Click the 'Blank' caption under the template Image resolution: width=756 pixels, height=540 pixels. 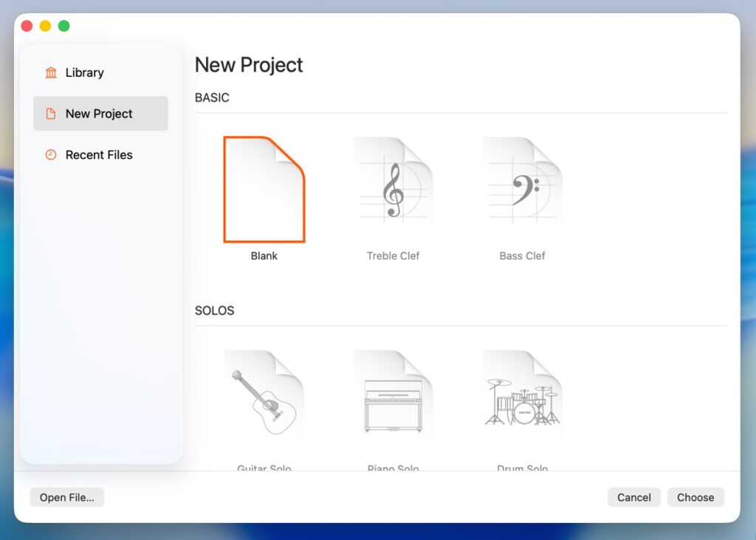point(264,256)
